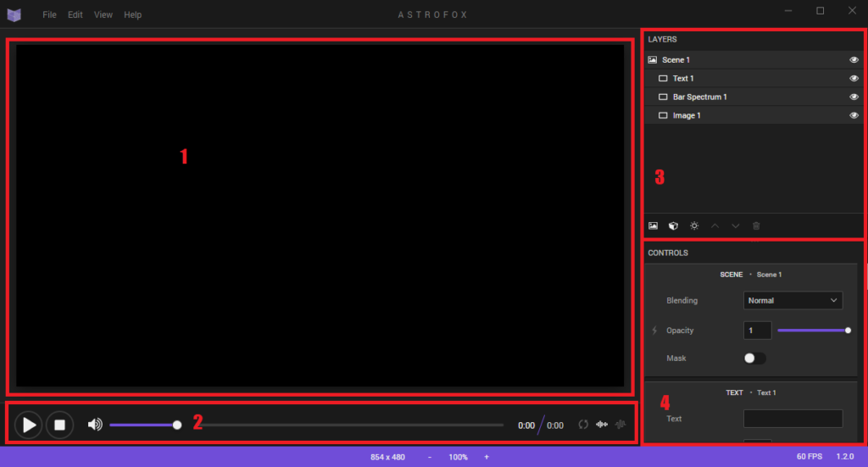Move layer up with the up chevron
The height and width of the screenshot is (467, 868).
pyautogui.click(x=715, y=225)
